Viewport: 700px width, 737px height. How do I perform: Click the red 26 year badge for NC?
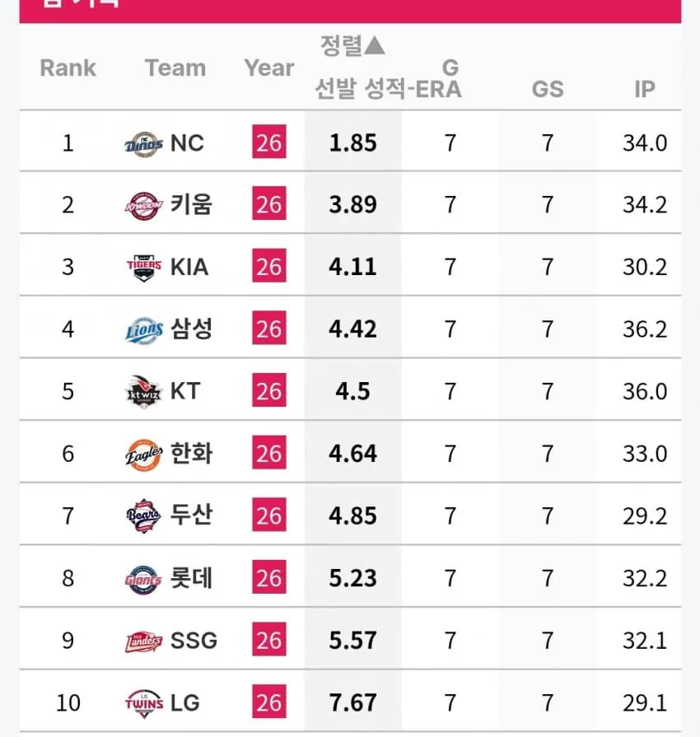coord(268,143)
